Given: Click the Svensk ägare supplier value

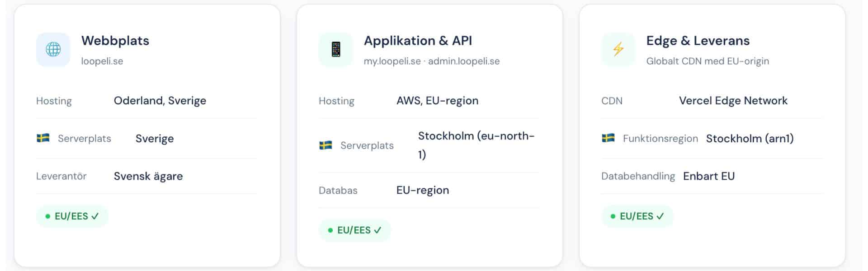Looking at the screenshot, I should tap(148, 176).
